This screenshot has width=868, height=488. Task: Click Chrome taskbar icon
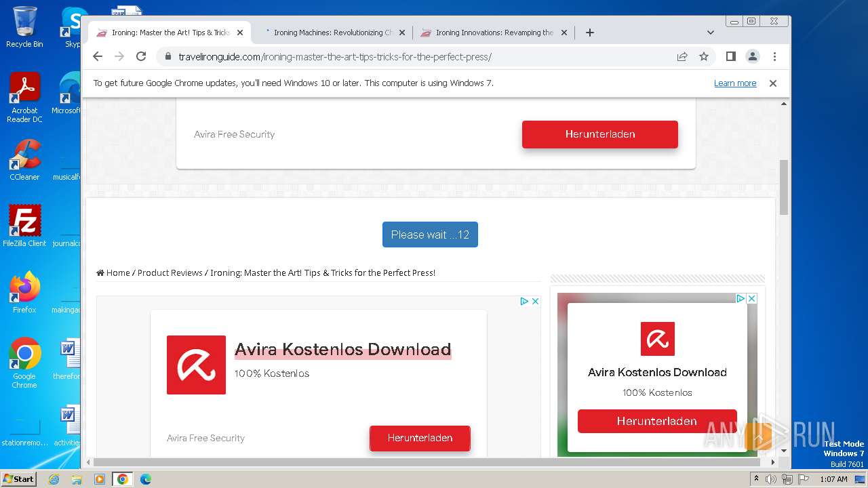[x=123, y=479]
